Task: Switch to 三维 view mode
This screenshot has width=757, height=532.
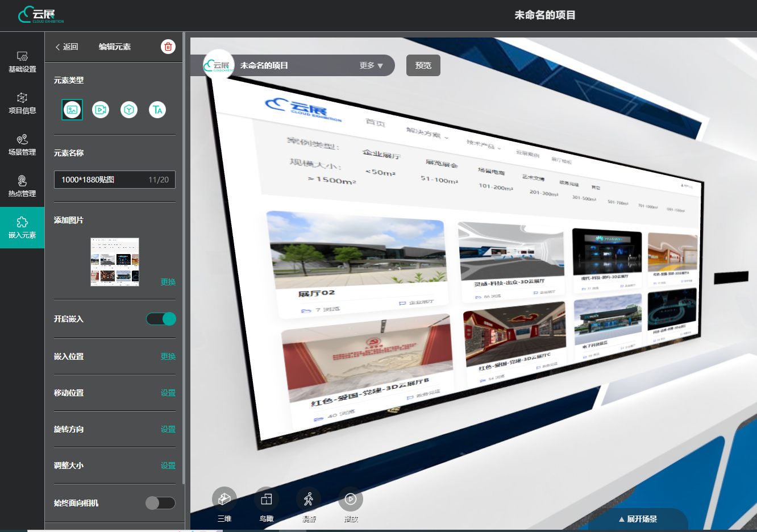Action: pos(224,499)
